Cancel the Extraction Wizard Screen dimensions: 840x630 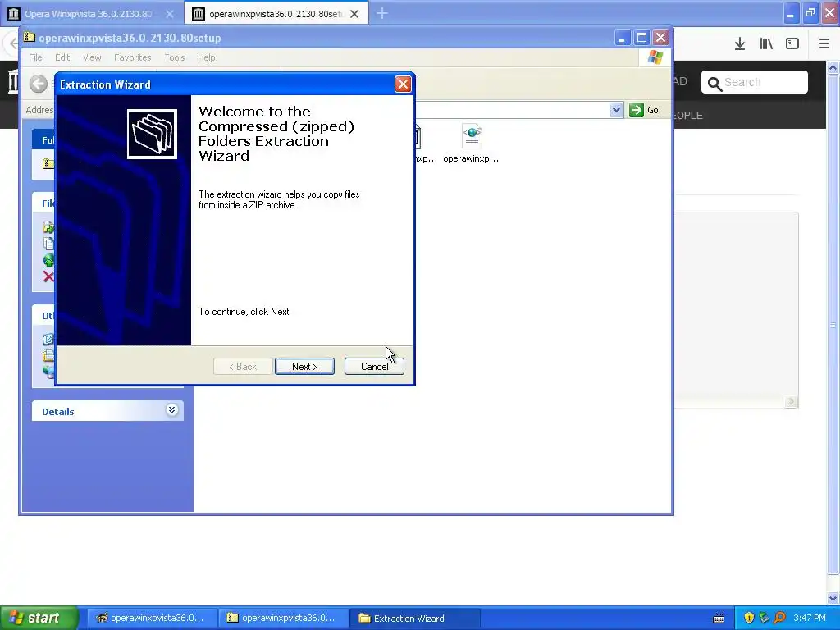[374, 367]
